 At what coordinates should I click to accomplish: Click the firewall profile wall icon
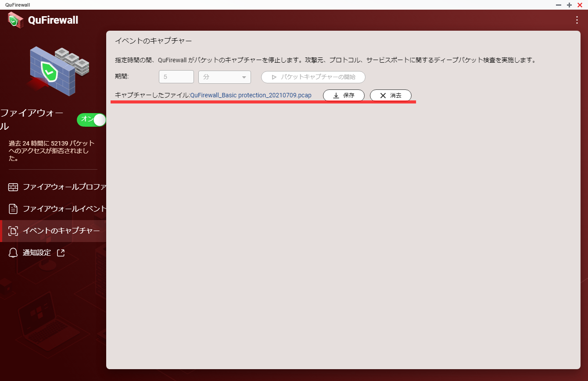(13, 187)
